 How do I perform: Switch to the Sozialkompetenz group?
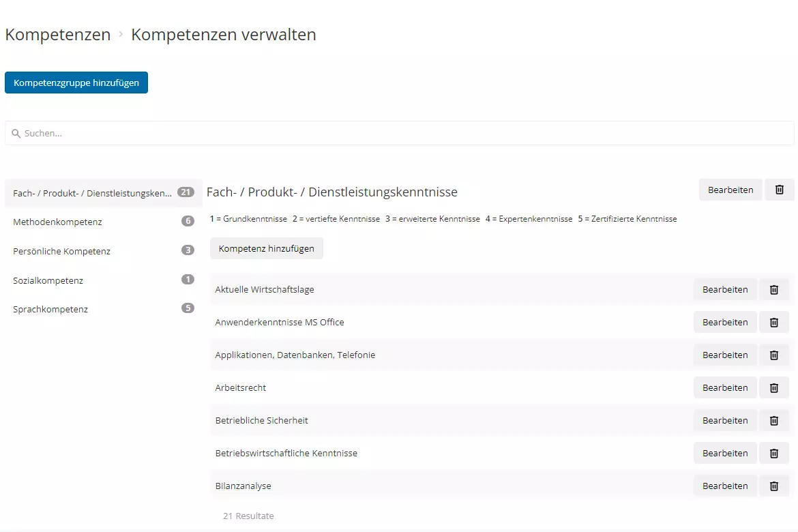click(x=48, y=280)
